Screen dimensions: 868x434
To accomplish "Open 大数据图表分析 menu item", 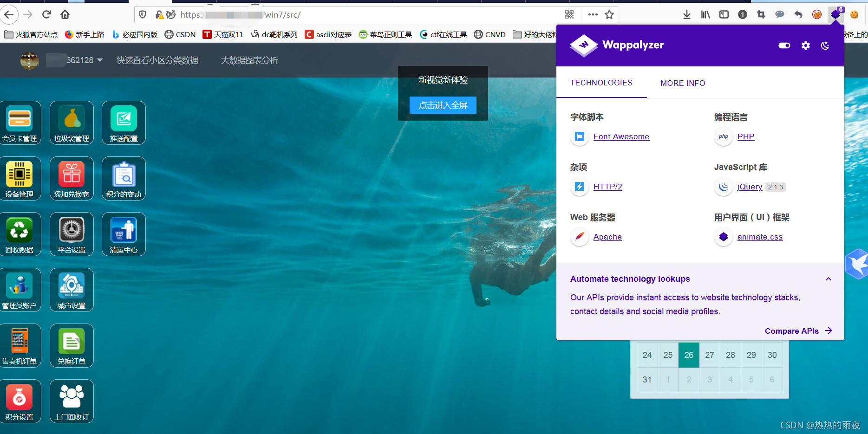I will (x=249, y=60).
